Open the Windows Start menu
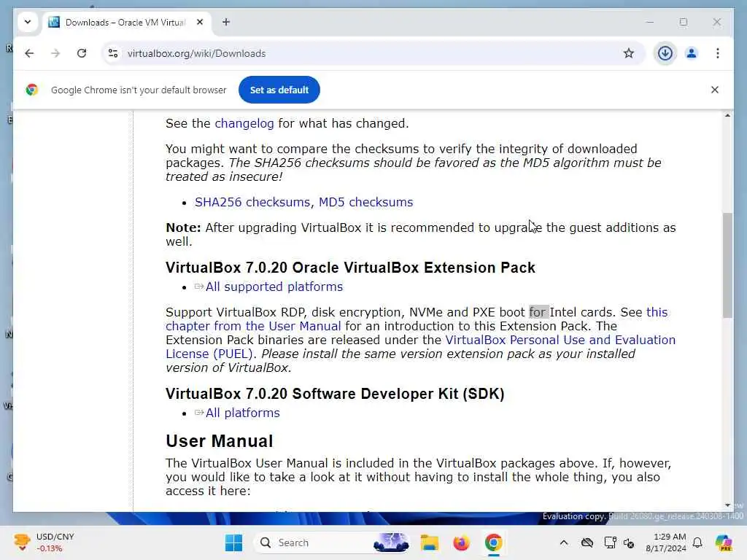The height and width of the screenshot is (560, 747). [233, 542]
